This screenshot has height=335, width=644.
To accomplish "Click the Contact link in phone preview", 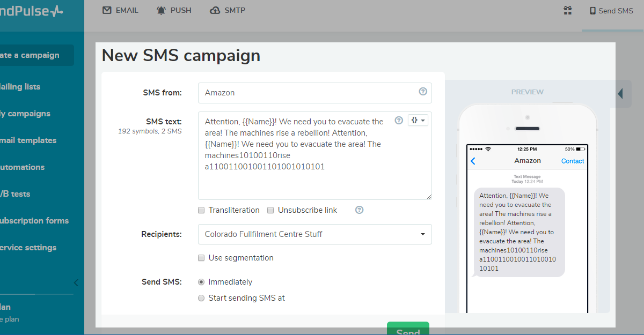I will [572, 161].
